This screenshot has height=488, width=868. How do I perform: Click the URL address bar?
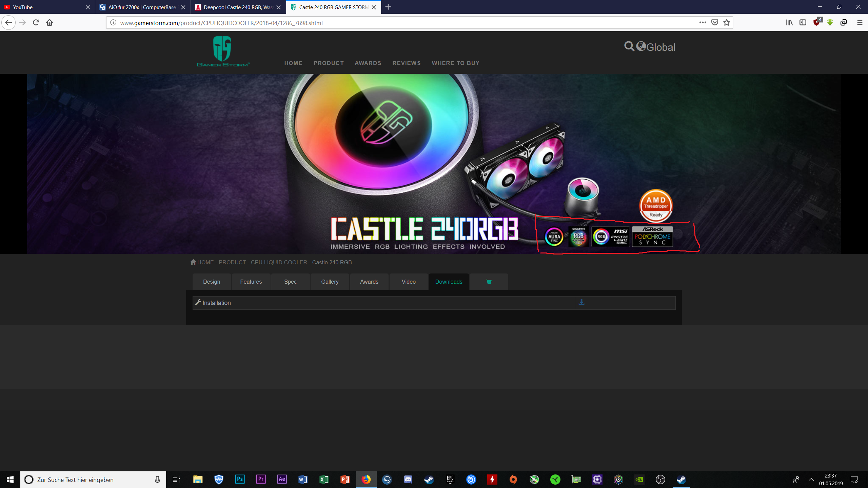point(407,23)
